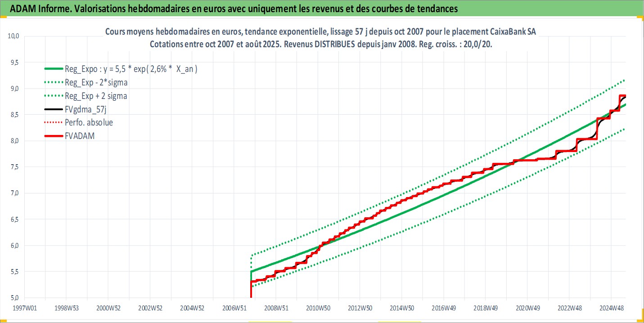Image resolution: width=644 pixels, height=323 pixels.
Task: Click the x-axis label 1998W53
Action: click(x=66, y=309)
